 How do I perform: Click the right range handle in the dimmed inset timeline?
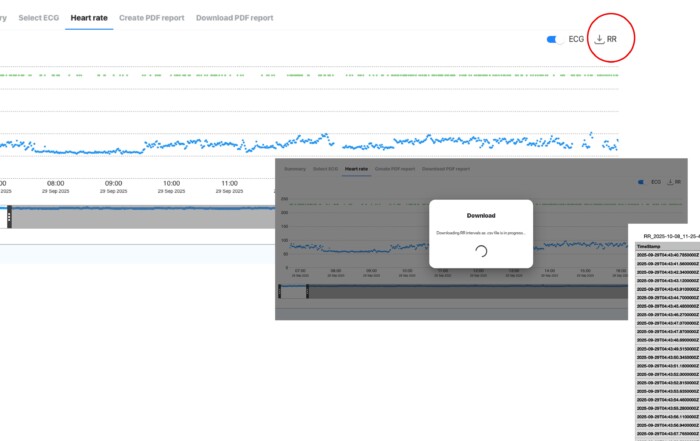[307, 291]
